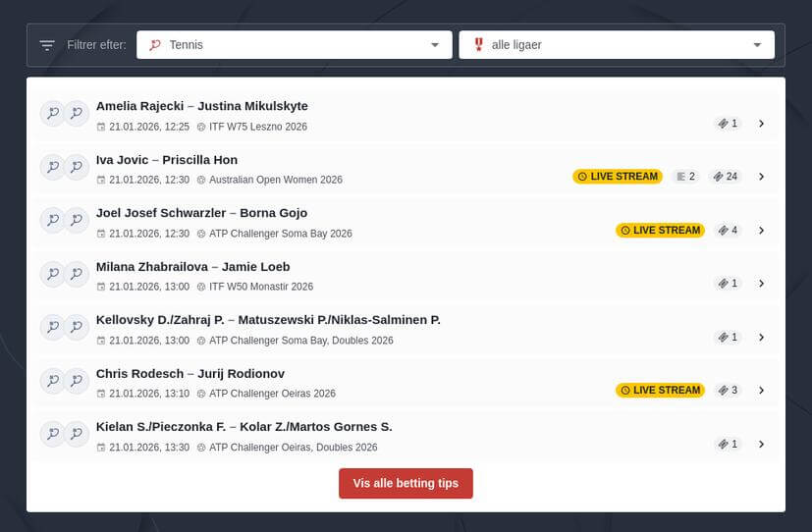Click date 21.01.2026, 13:30 text
The image size is (812, 532).
click(x=149, y=448)
